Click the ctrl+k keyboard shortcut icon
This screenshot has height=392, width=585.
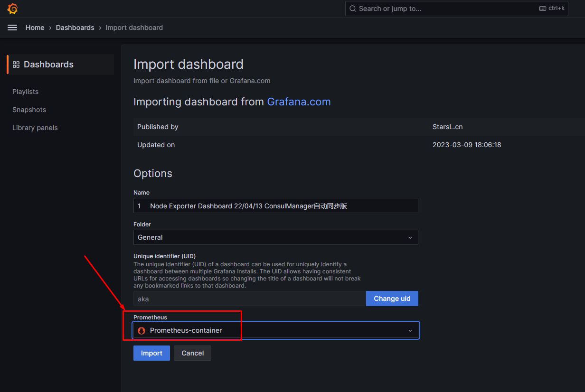coord(543,9)
